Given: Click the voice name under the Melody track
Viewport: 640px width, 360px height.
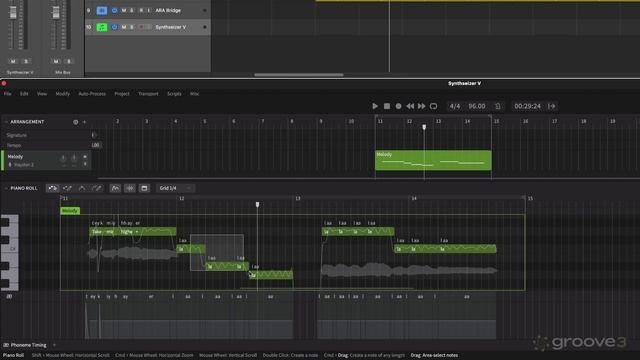Looking at the screenshot, I should [24, 165].
